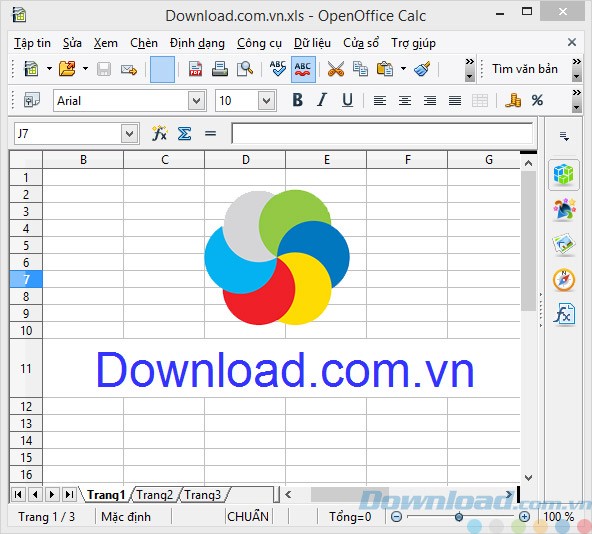Justify text alignment
This screenshot has width=592, height=534.
pos(455,101)
